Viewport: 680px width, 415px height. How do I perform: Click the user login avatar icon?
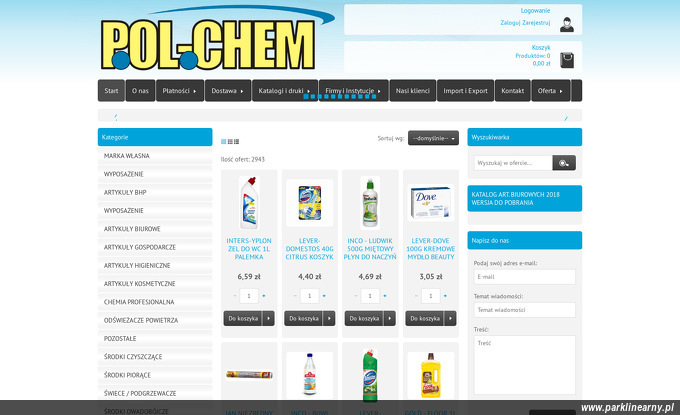click(x=566, y=24)
